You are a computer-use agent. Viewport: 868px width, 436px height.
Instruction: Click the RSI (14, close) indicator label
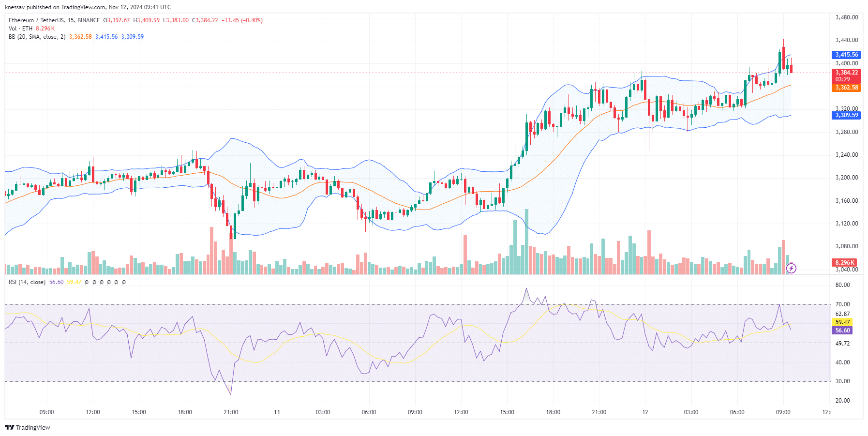27,282
